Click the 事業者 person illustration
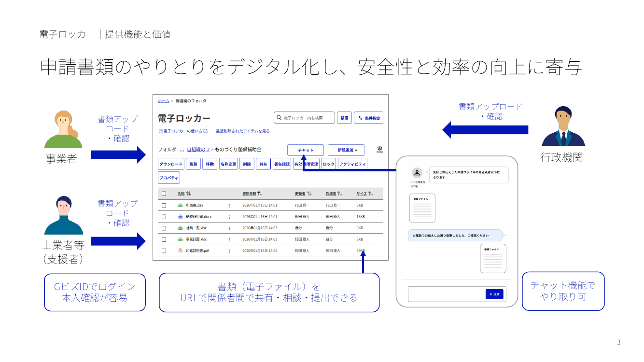Screen dimensions: 644x362 coord(64,129)
